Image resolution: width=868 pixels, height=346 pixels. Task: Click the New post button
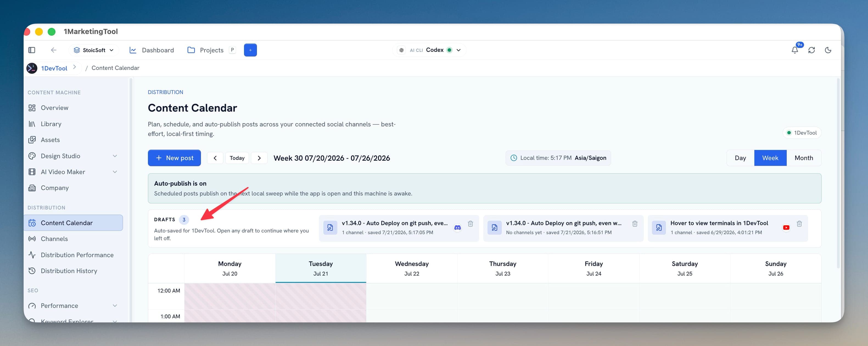pyautogui.click(x=174, y=158)
